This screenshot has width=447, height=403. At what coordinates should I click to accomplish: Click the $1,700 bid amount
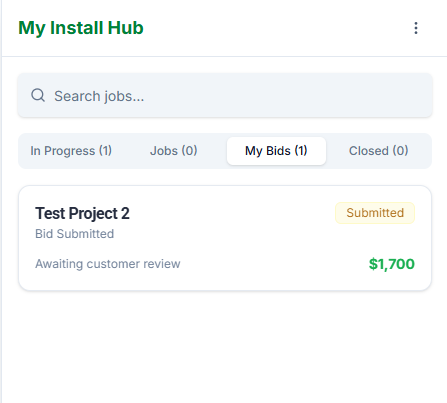pyautogui.click(x=392, y=264)
